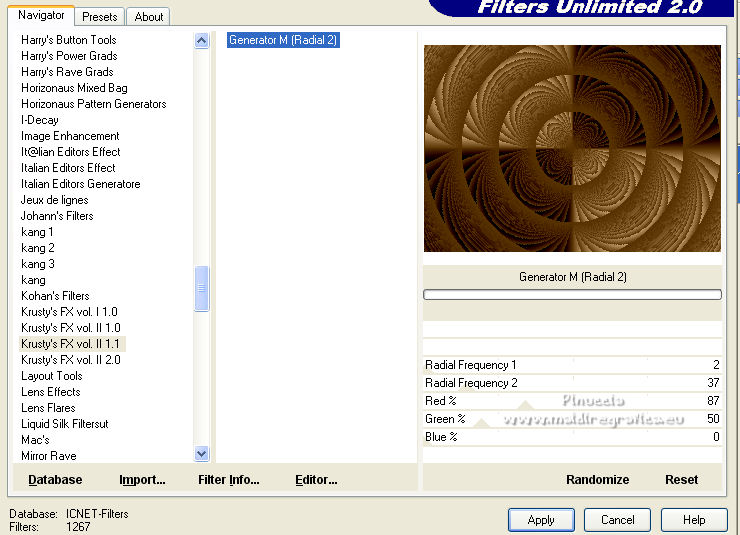Adjust Green % slider
The width and height of the screenshot is (740, 535).
(572, 419)
